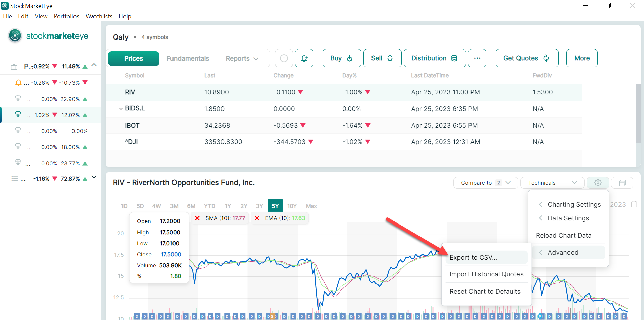Collapse the portfolios group chevron in sidebar
Screen dimensions: 644x320
click(94, 65)
